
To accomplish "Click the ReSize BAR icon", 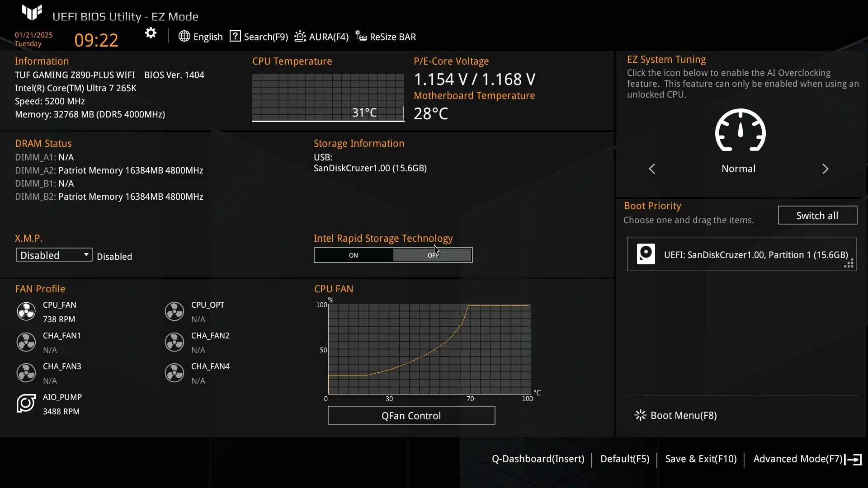I will point(361,36).
